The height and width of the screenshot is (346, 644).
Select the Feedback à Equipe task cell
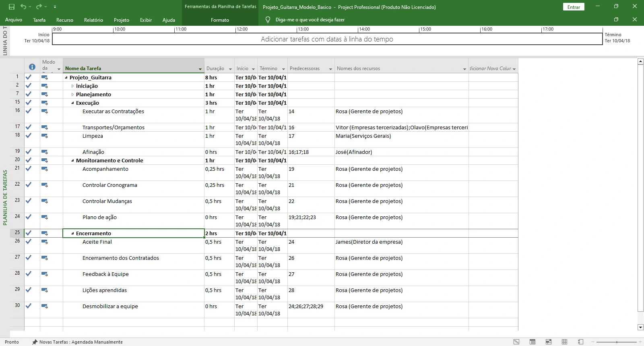point(105,274)
